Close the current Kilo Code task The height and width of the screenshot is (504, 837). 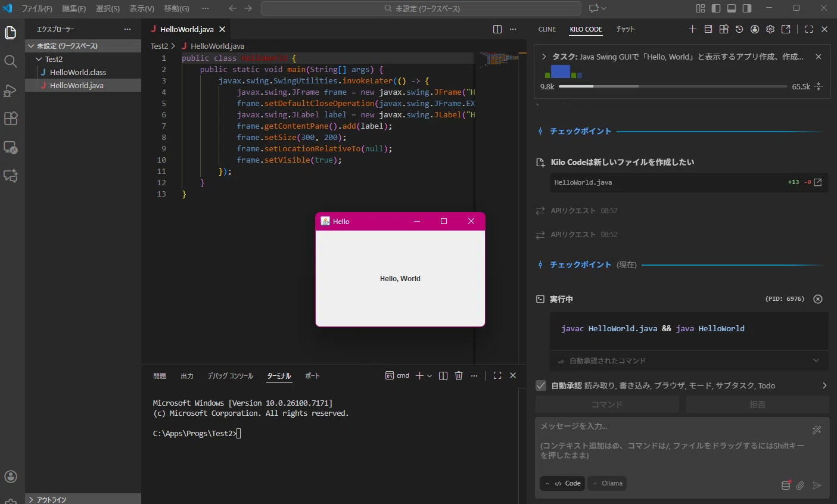[x=819, y=57]
